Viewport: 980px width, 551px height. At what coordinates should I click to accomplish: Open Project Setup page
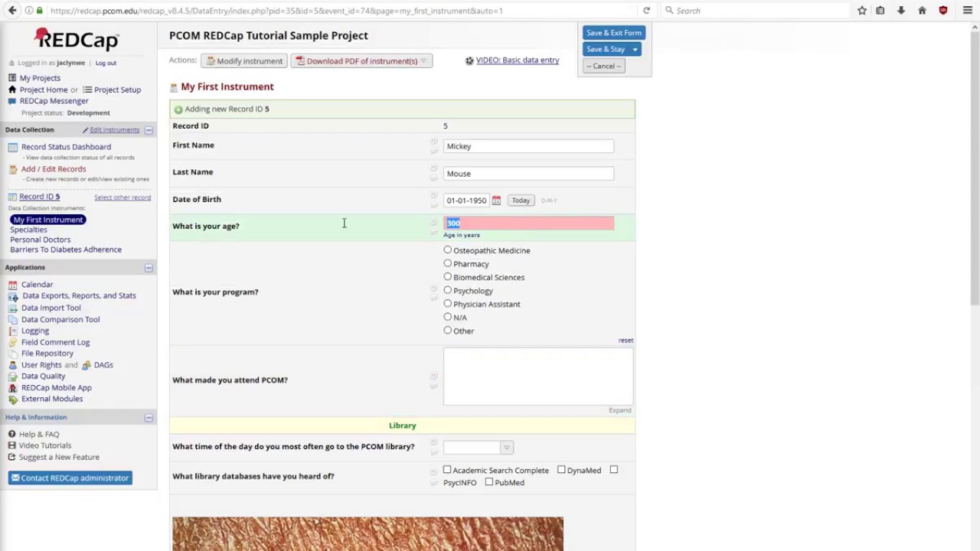tap(117, 90)
